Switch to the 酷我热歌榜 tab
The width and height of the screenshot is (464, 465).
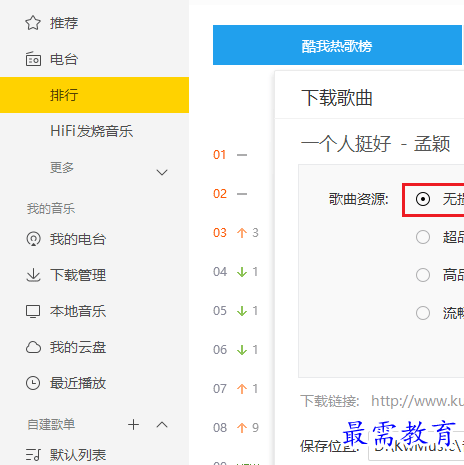click(x=337, y=45)
